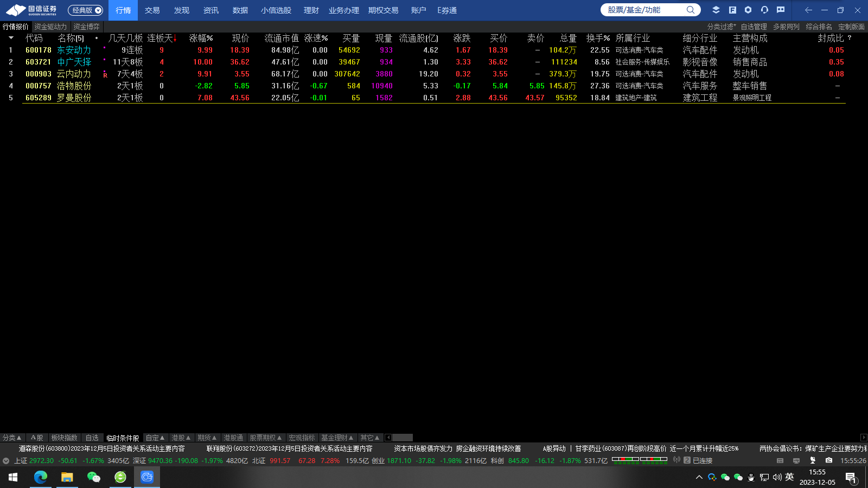Click the search magnifier icon
Screen dimensions: 868x488
pyautogui.click(x=690, y=10)
